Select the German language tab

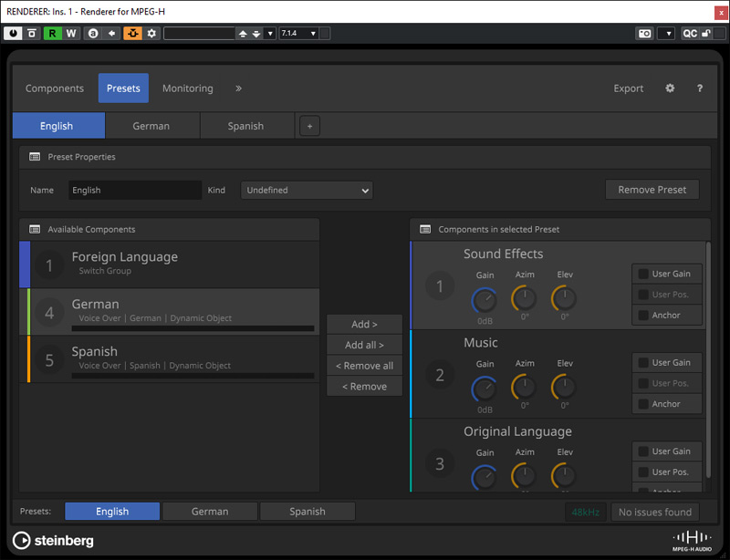tap(151, 125)
